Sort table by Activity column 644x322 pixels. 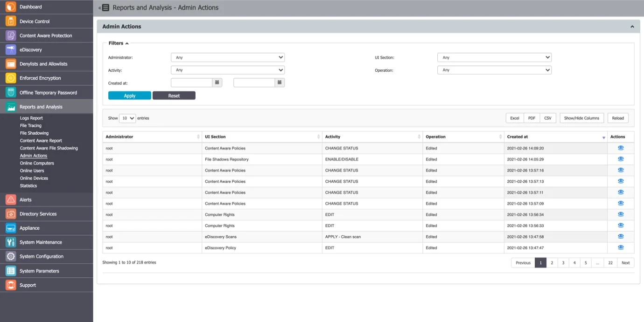pyautogui.click(x=372, y=137)
